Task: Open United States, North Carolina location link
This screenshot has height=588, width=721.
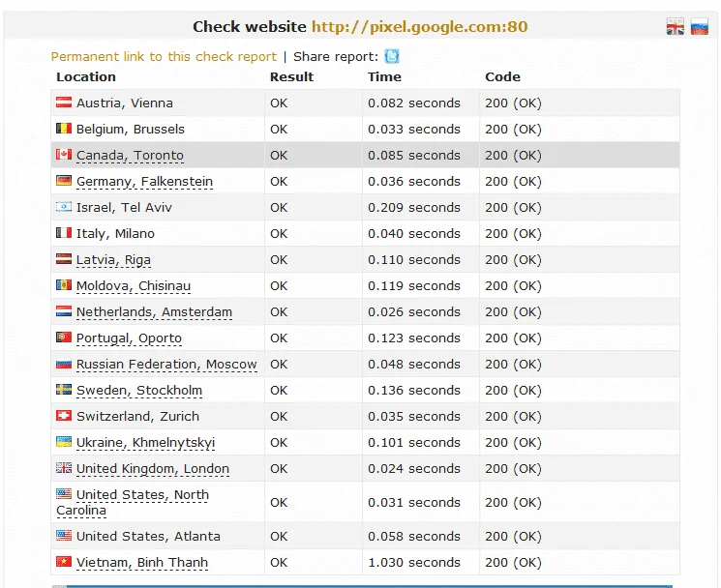Action: (133, 503)
